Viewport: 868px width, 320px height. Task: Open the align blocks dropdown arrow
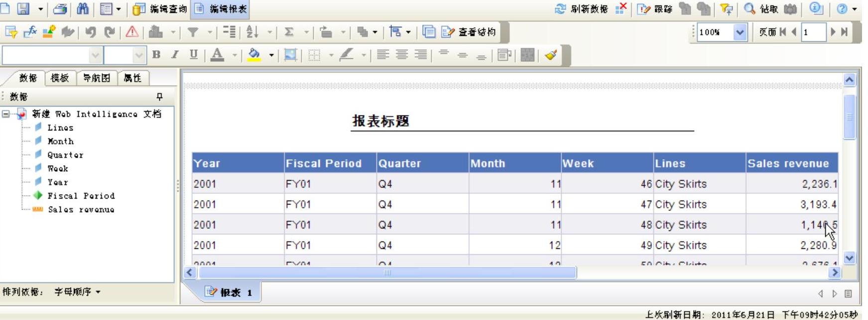point(408,32)
